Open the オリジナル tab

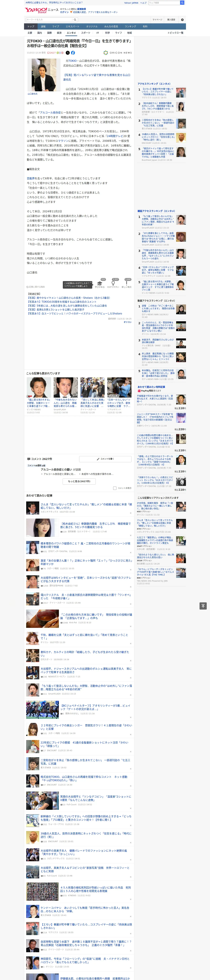92,27
